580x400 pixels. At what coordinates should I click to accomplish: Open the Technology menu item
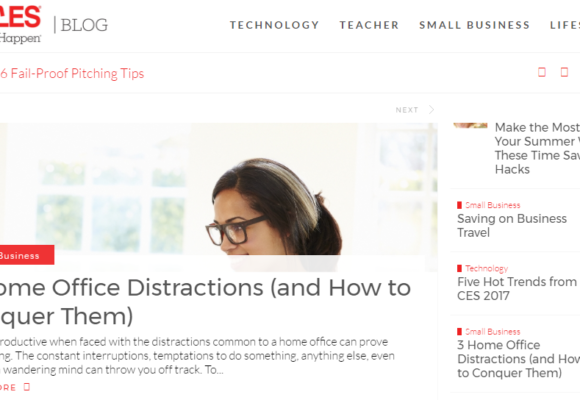[274, 25]
